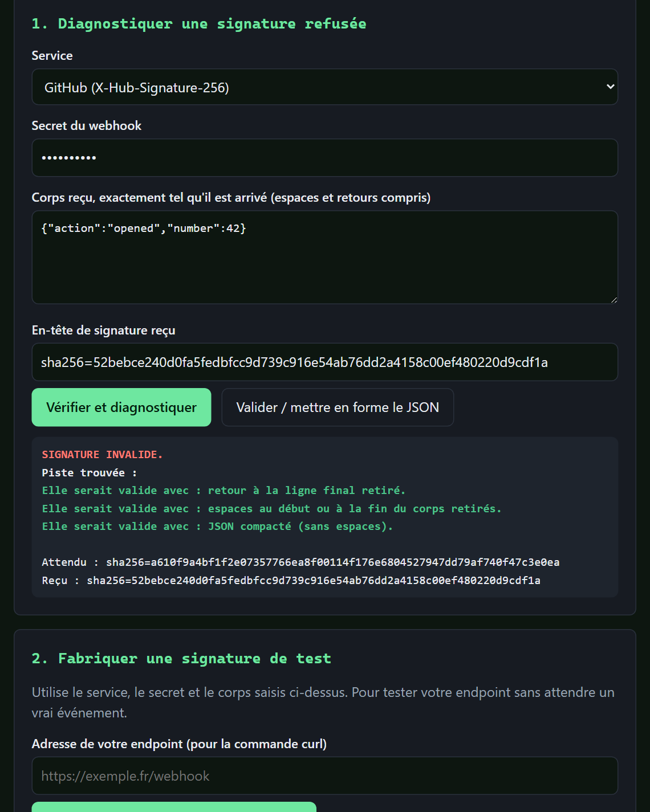The height and width of the screenshot is (812, 650).
Task: Click the paragraph starting 'Utilise le service, le secret'
Action: 323,703
